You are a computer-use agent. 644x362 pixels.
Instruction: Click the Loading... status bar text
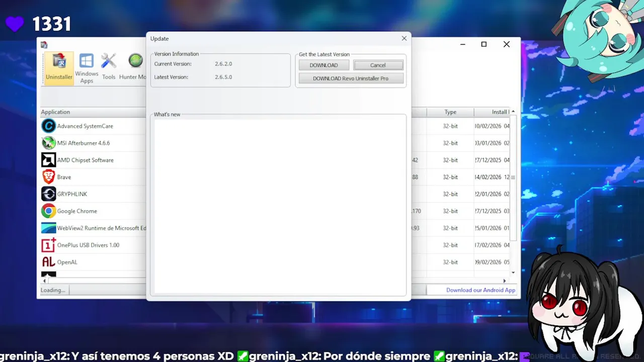(x=53, y=290)
